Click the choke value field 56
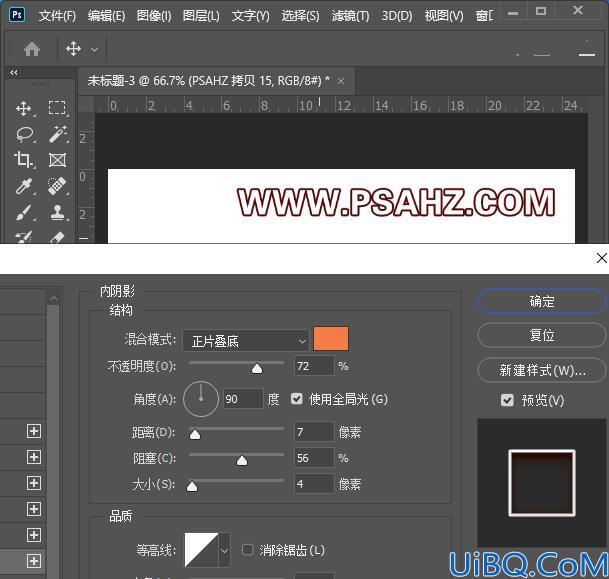Screen dimensions: 609x579 [314, 458]
